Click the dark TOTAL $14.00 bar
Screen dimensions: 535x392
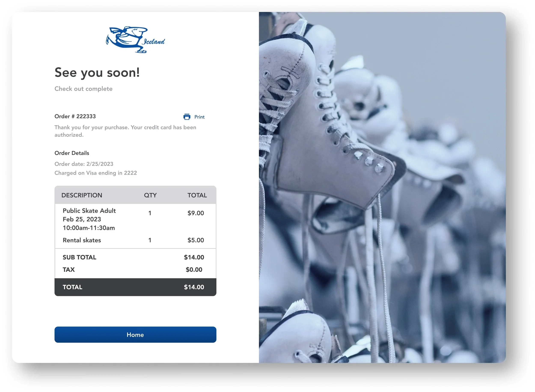(135, 287)
